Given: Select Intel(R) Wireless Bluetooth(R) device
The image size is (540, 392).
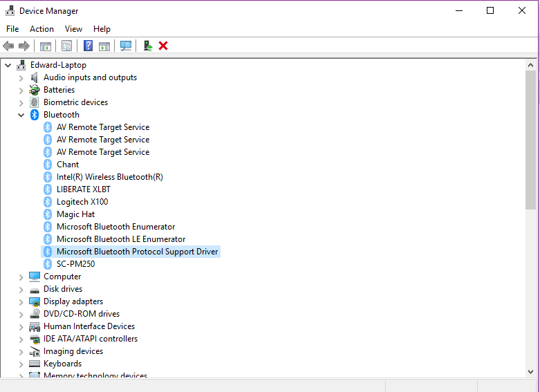Looking at the screenshot, I should [x=110, y=177].
